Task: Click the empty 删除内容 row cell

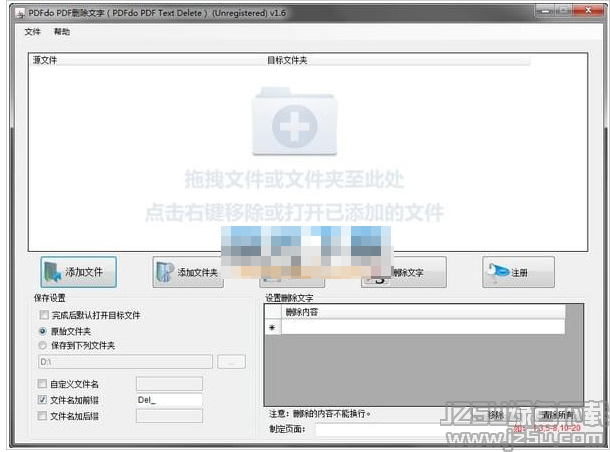Action: point(423,327)
